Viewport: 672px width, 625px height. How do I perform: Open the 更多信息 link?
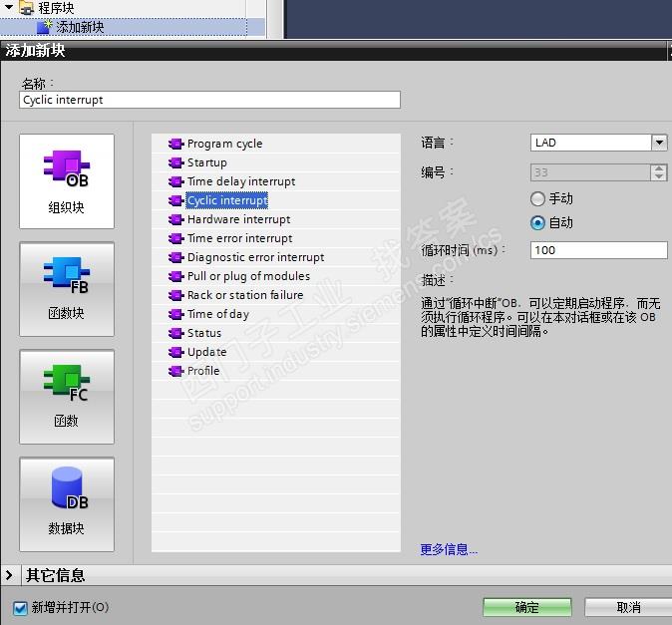pyautogui.click(x=449, y=549)
